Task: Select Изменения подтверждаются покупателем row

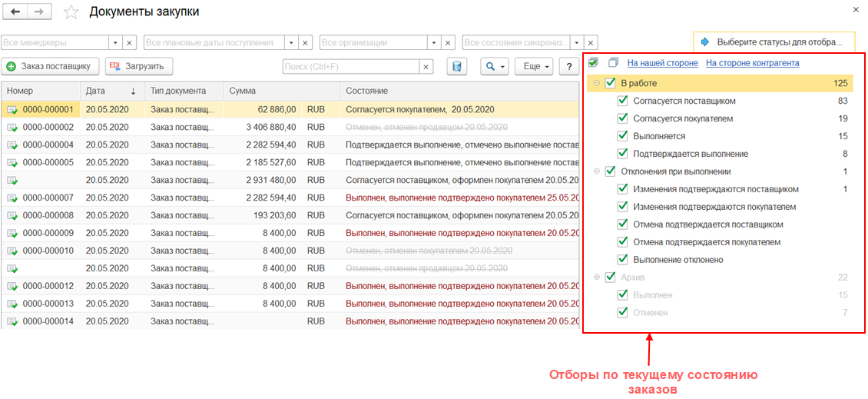Action: click(x=720, y=207)
